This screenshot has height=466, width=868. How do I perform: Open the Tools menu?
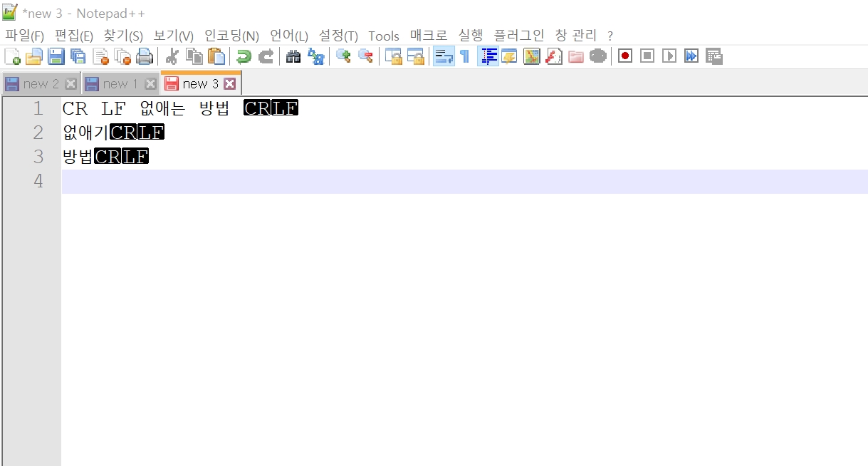pyautogui.click(x=384, y=36)
